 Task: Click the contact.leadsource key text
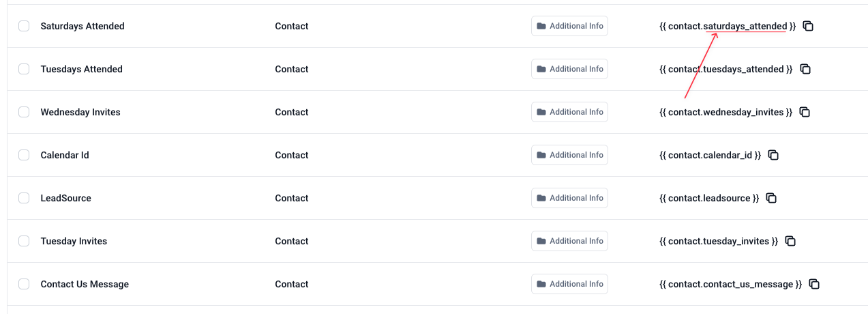click(x=709, y=198)
